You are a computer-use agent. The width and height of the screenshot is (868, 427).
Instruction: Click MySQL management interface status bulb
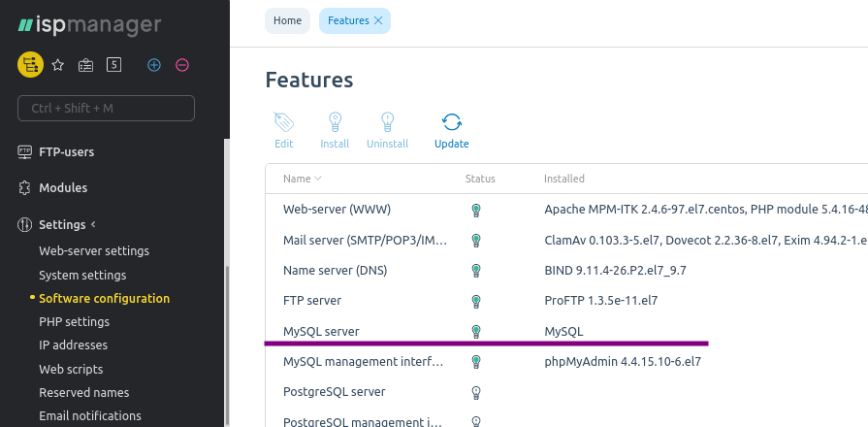(475, 362)
